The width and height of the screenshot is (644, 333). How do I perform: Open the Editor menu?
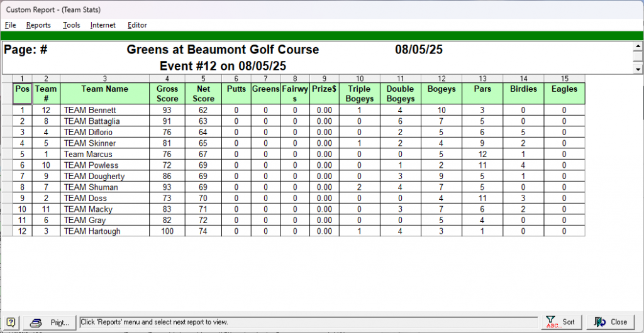pos(137,25)
